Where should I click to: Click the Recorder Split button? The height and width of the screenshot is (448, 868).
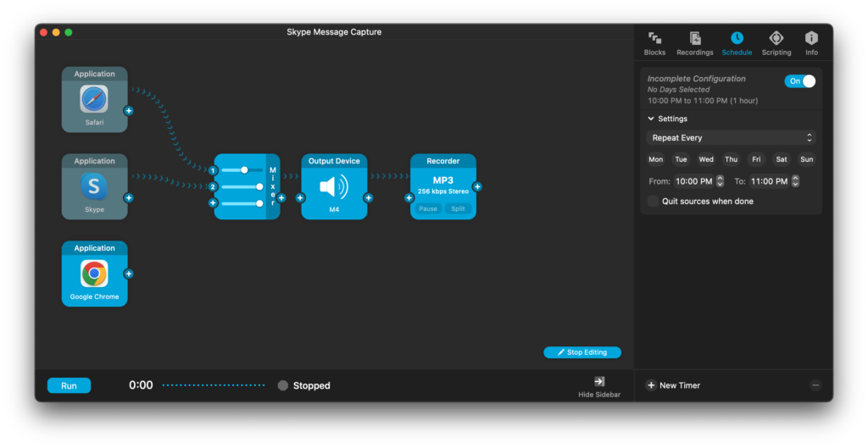(x=458, y=208)
